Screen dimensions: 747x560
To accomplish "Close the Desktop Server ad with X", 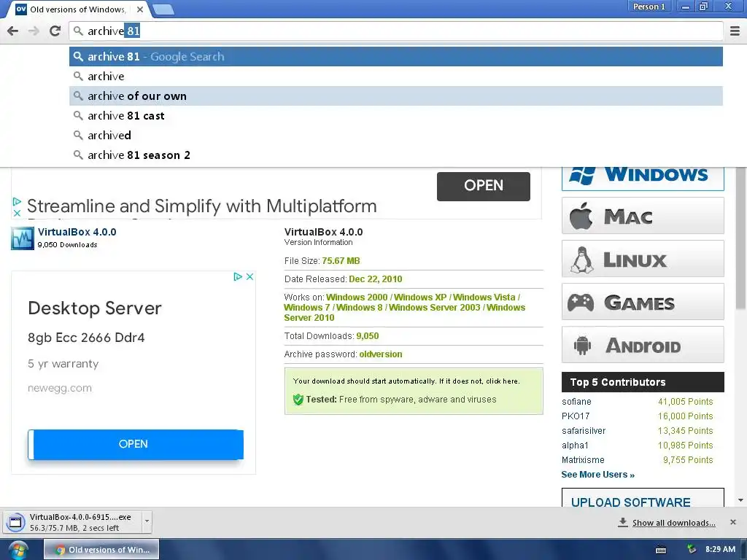I will click(249, 276).
